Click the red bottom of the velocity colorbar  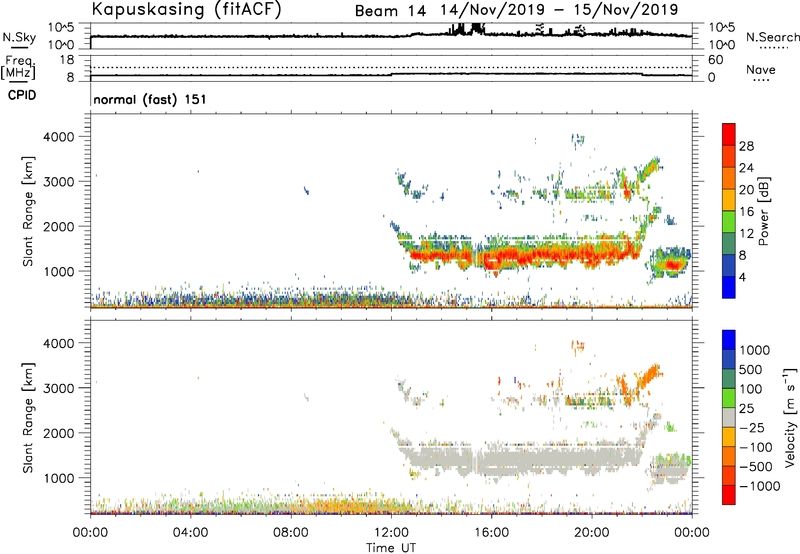click(x=729, y=495)
